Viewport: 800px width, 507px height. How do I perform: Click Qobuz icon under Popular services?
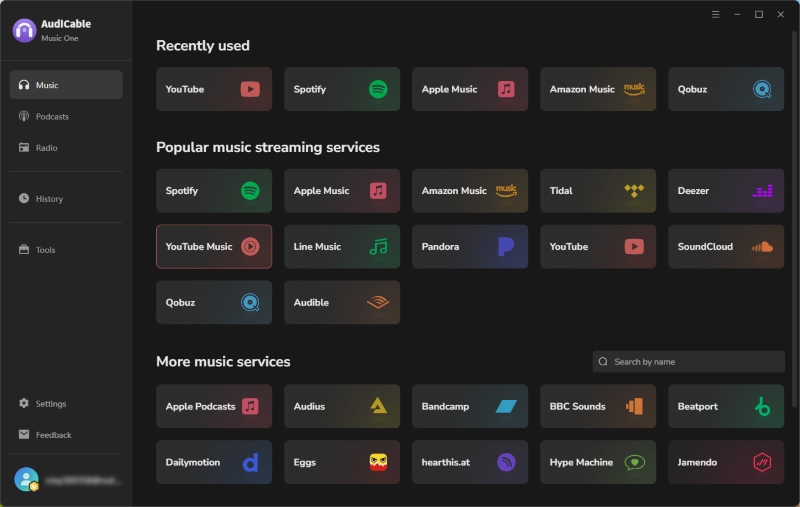point(250,302)
